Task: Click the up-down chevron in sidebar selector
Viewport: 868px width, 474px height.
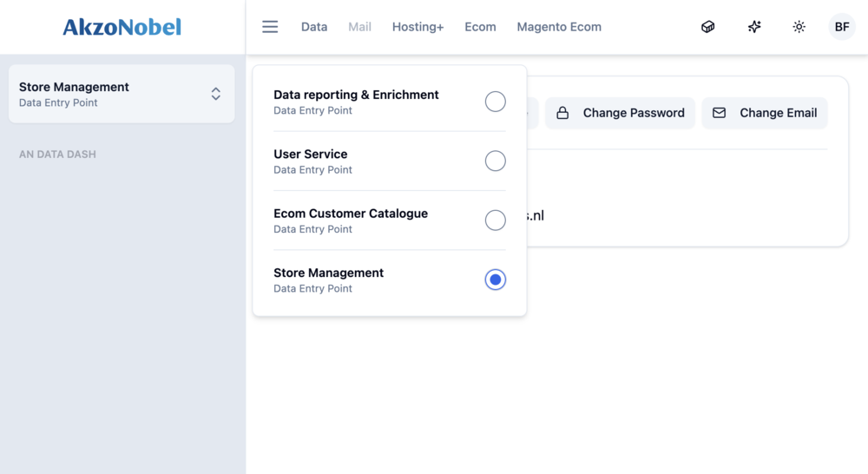Action: pyautogui.click(x=216, y=94)
